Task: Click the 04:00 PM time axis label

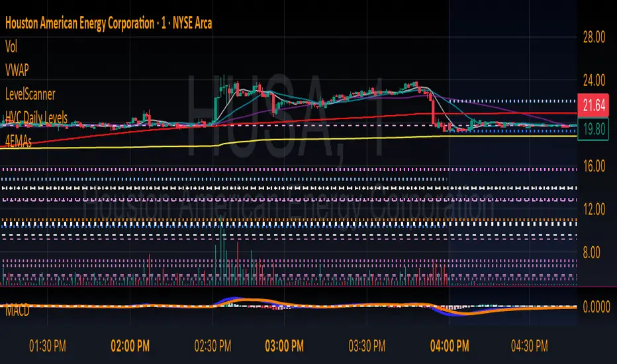Action: (x=450, y=346)
